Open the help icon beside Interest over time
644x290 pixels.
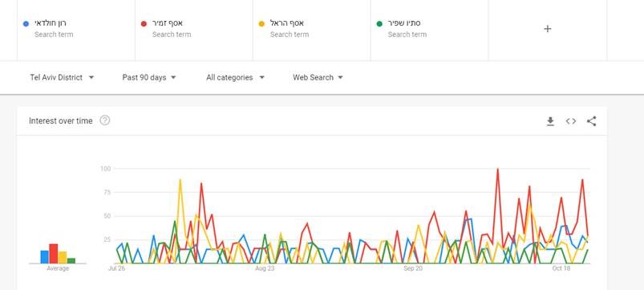point(105,120)
